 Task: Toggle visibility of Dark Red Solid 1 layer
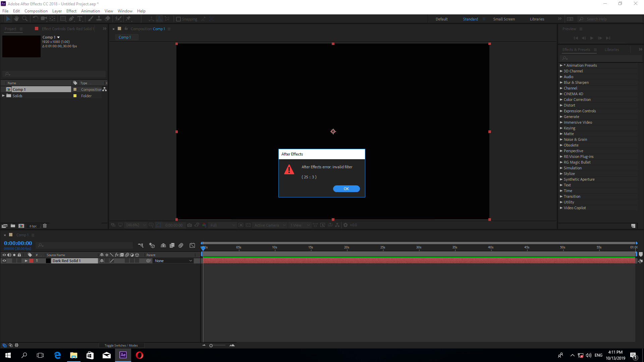4,261
